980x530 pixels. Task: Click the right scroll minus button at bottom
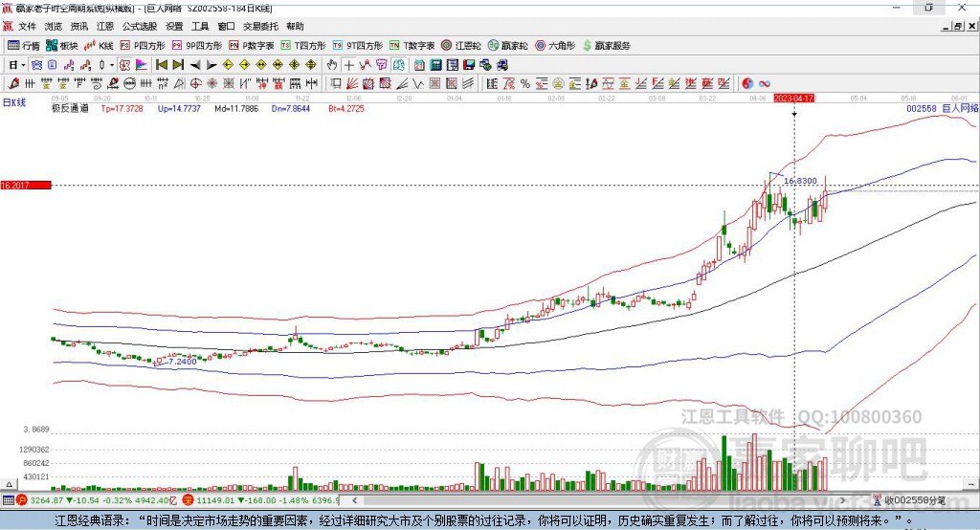tap(970, 484)
